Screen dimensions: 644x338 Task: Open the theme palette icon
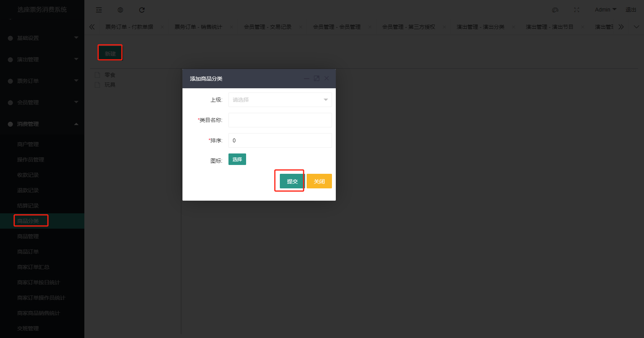(555, 10)
